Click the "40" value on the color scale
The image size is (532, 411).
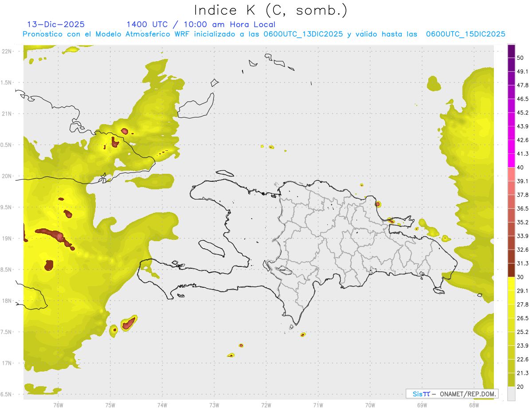coord(520,168)
